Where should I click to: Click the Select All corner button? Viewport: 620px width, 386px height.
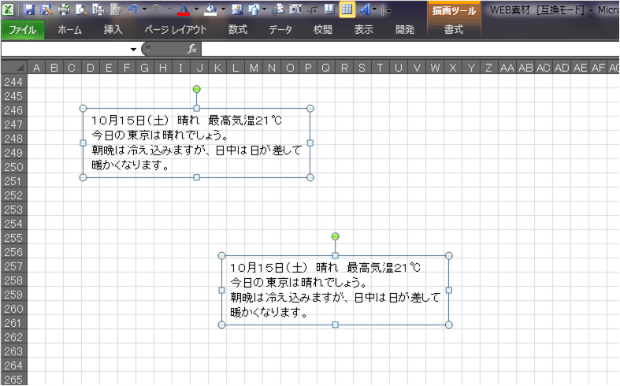click(14, 68)
